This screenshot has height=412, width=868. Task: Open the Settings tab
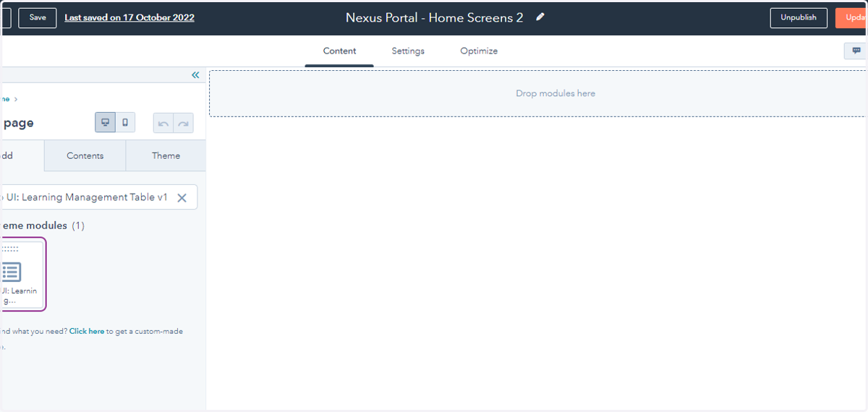(408, 51)
